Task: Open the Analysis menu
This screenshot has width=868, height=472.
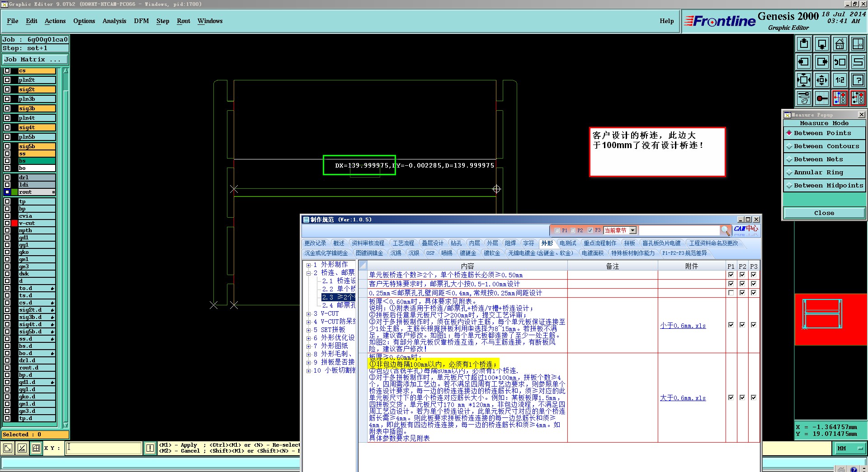Action: point(114,21)
